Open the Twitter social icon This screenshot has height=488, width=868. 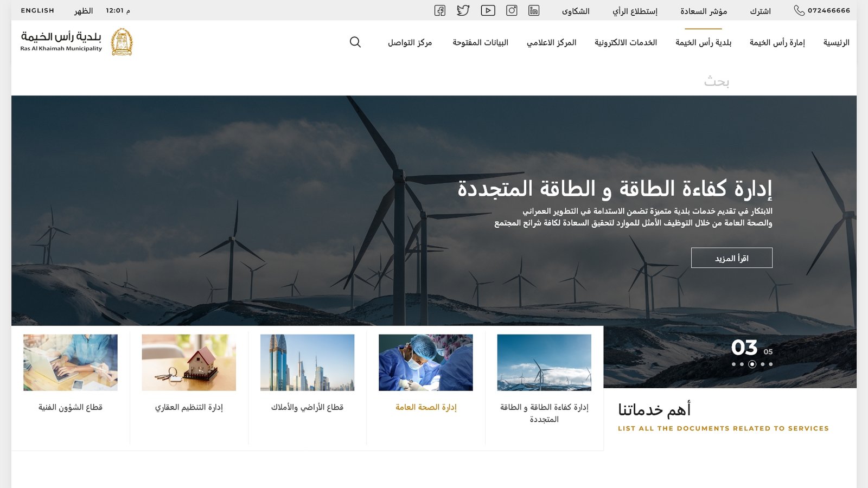(x=463, y=10)
